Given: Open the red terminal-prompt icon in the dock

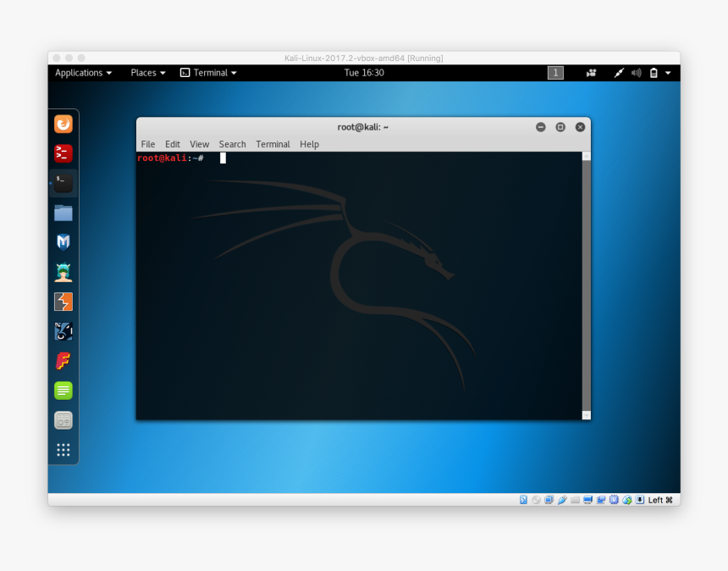Looking at the screenshot, I should [63, 153].
